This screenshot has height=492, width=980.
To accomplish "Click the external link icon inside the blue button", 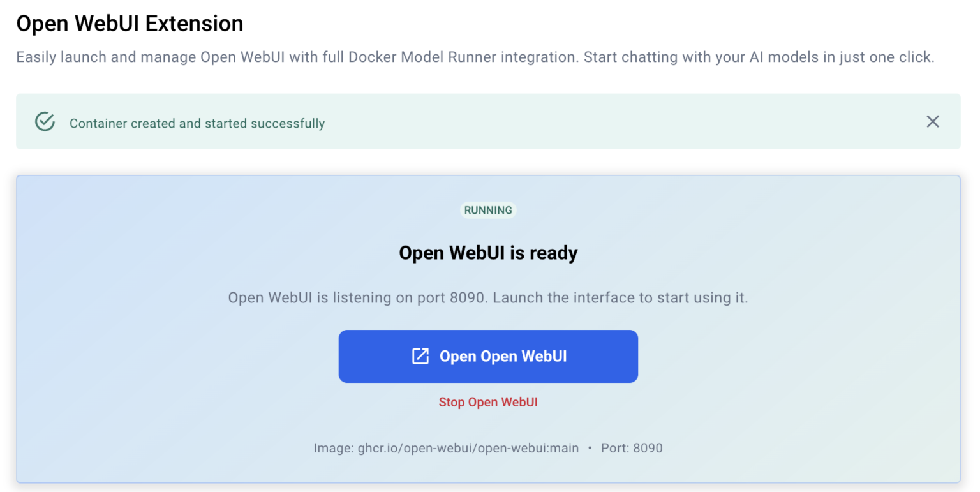I will [420, 356].
